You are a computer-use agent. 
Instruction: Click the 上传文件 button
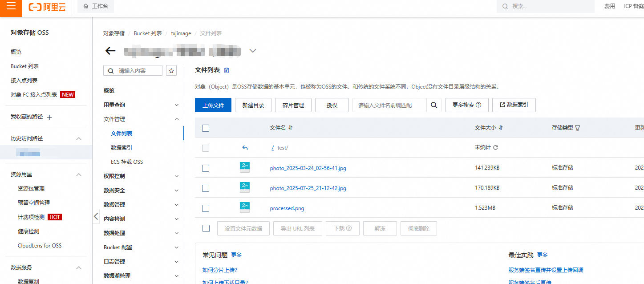point(213,105)
